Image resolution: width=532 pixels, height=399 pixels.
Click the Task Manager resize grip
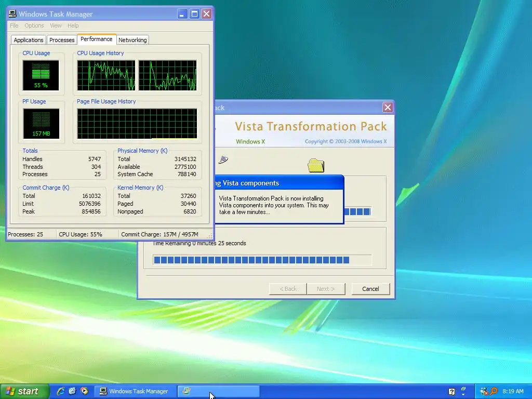pos(210,236)
